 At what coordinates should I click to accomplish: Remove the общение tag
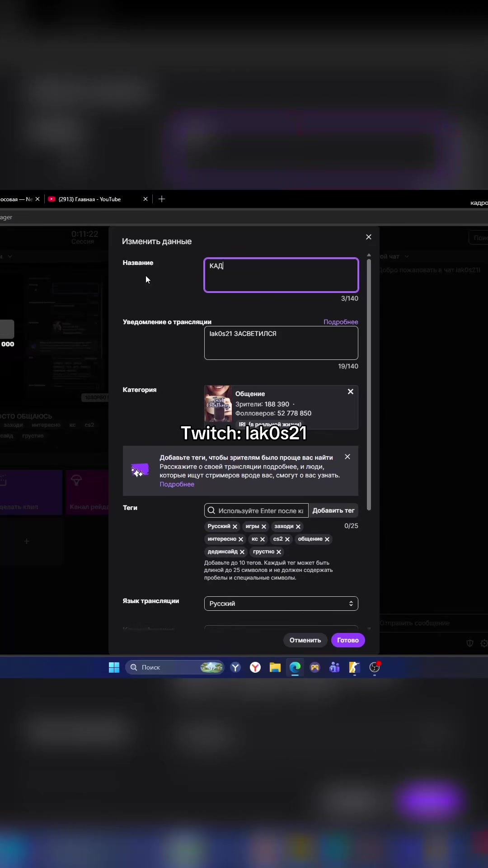click(327, 539)
